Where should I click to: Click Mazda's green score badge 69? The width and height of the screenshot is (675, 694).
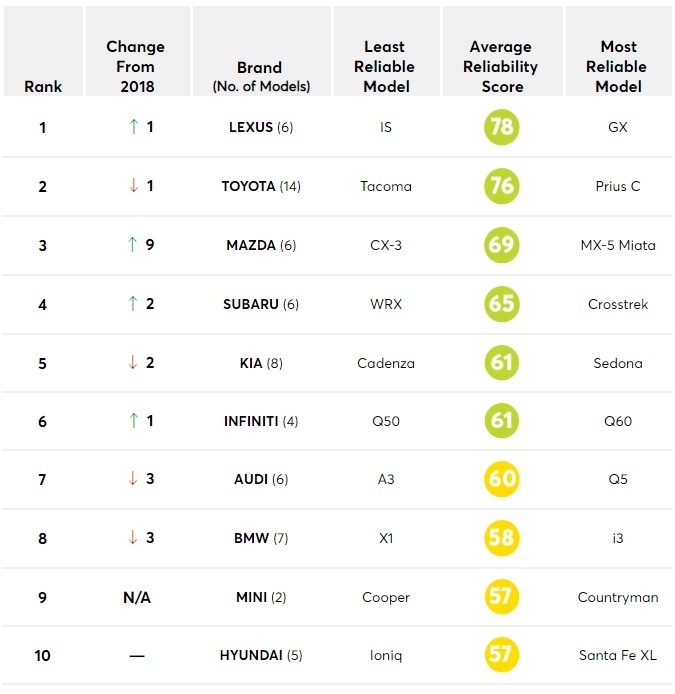(x=502, y=245)
